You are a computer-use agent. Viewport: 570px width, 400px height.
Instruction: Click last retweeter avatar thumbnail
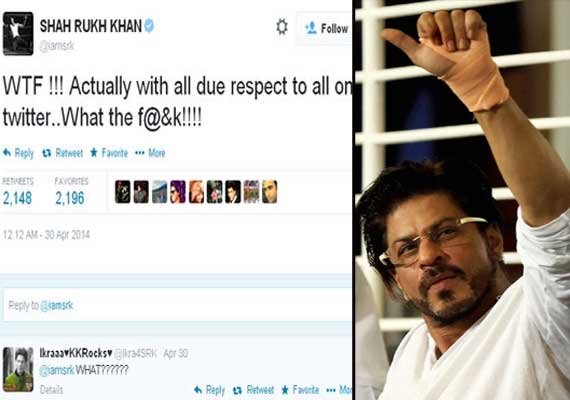pyautogui.click(x=269, y=192)
